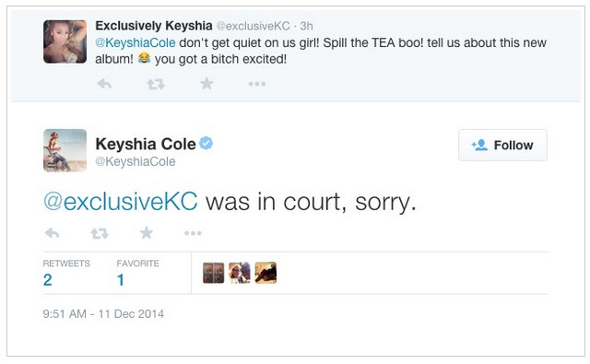Open the Keyshia Cole display name
590x364 pixels.
pyautogui.click(x=146, y=144)
